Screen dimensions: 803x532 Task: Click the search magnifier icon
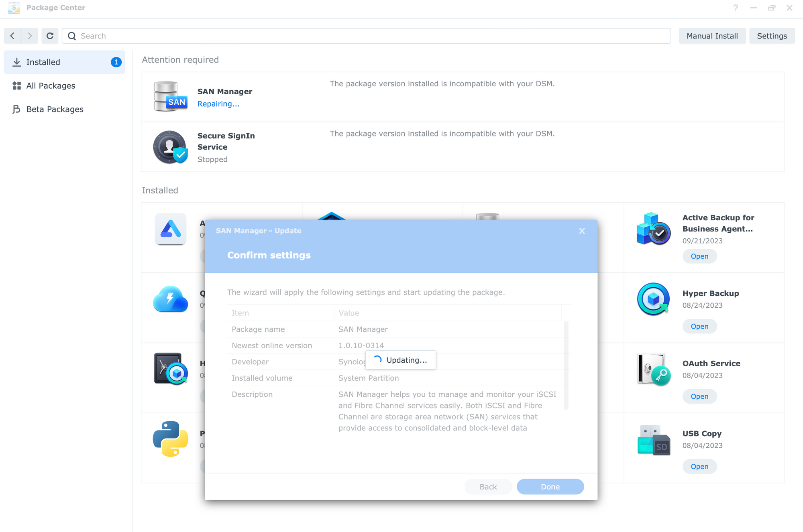(x=72, y=36)
